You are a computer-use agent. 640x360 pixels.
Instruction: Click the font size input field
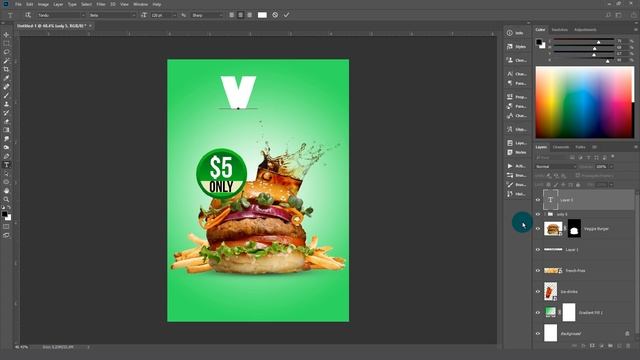(x=161, y=15)
